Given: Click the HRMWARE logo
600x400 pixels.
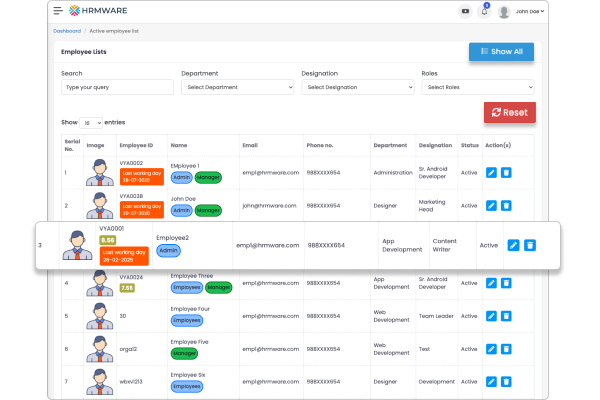Looking at the screenshot, I should pos(99,11).
